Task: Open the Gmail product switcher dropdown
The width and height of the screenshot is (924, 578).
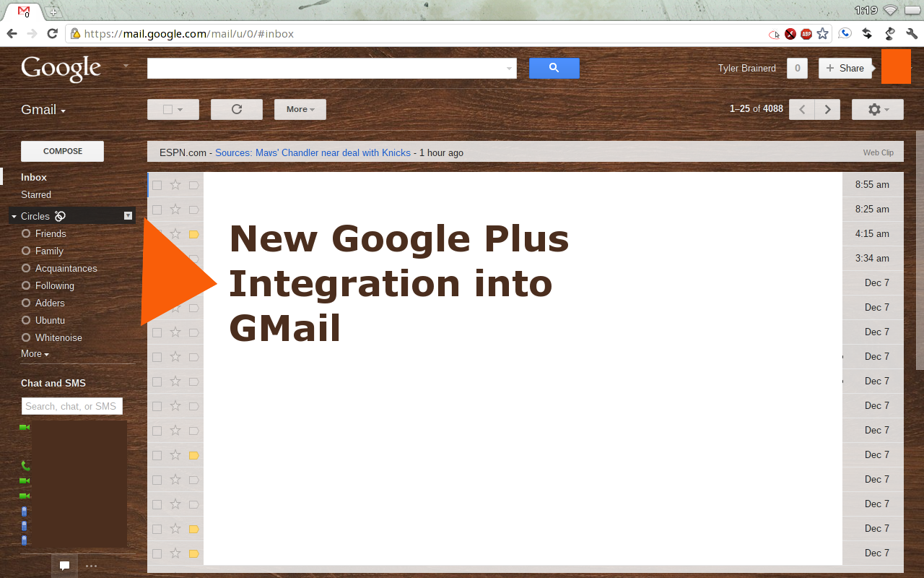Action: point(43,110)
